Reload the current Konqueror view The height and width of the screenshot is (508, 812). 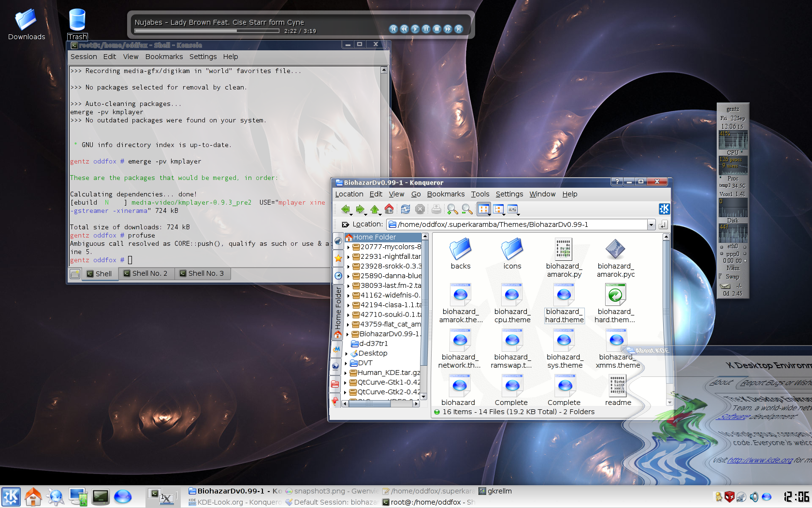pyautogui.click(x=406, y=209)
